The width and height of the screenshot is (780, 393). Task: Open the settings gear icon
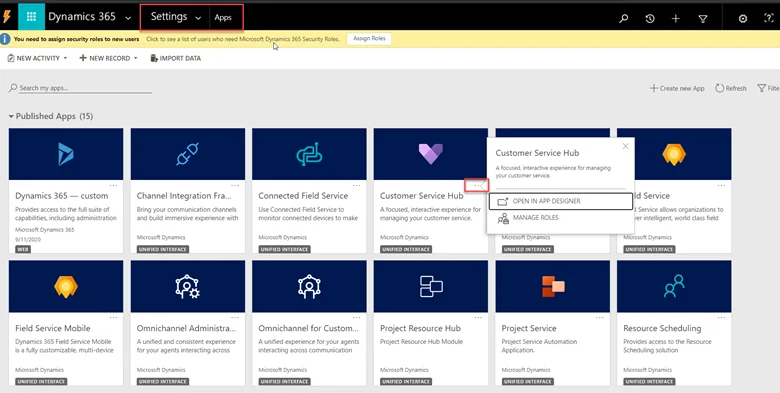click(x=743, y=18)
